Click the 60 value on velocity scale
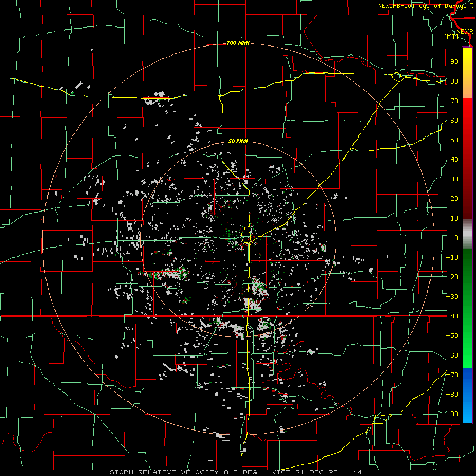Viewport: 476px width, 476px height. click(x=454, y=121)
